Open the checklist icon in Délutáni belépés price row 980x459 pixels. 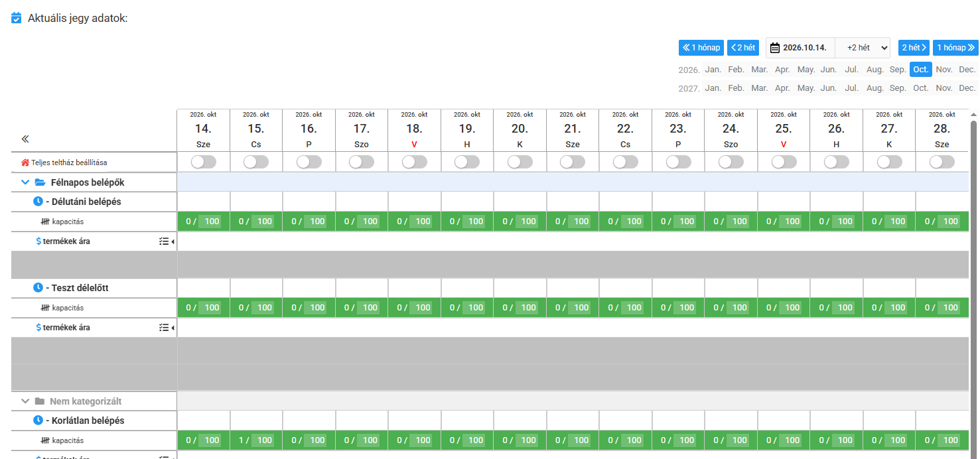[164, 241]
